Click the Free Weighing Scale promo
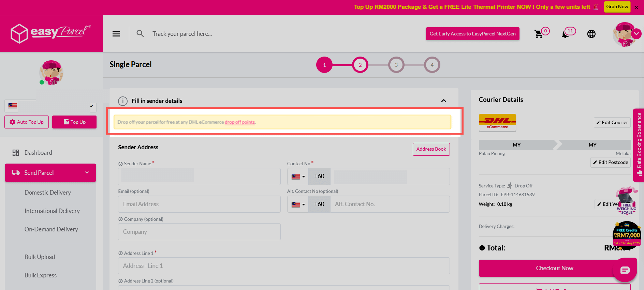 click(x=627, y=201)
